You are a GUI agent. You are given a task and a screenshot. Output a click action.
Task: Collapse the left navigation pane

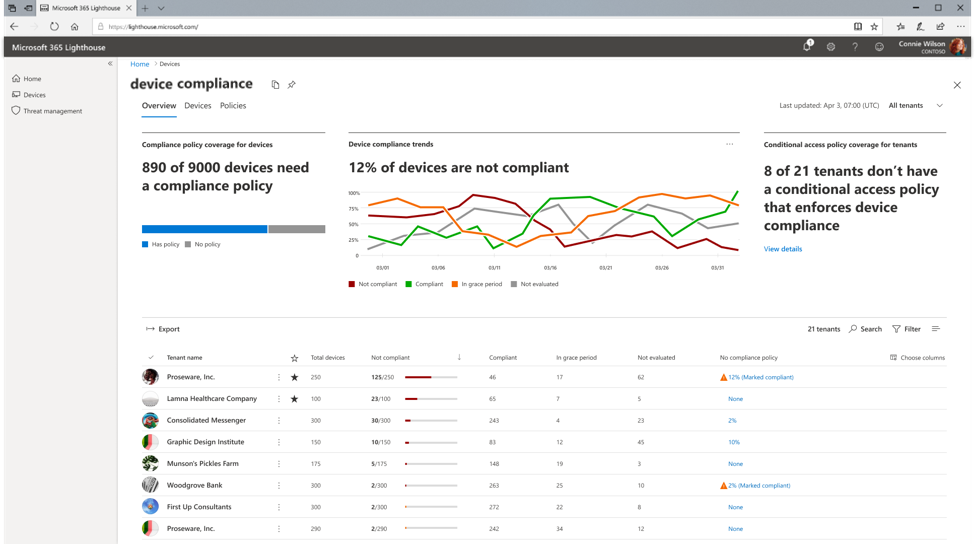(110, 63)
